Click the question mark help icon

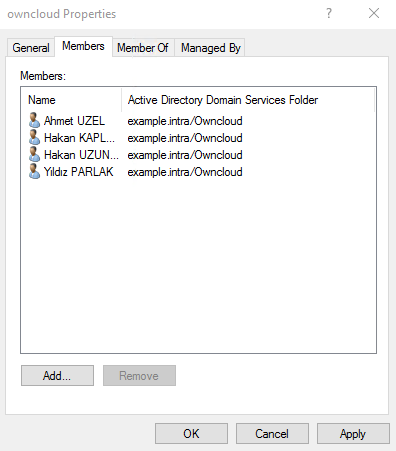point(329,14)
